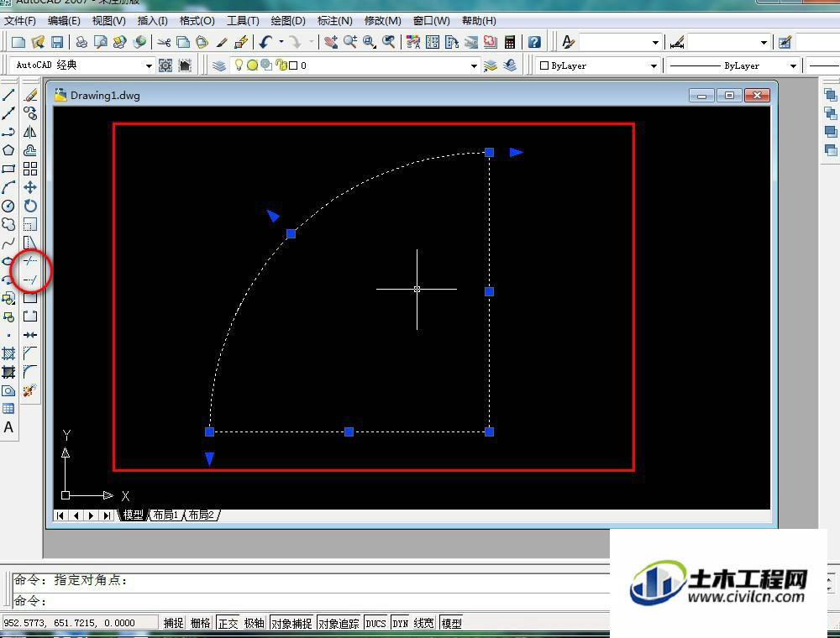Select the Erase modify tool
Image resolution: width=840 pixels, height=638 pixels.
pyautogui.click(x=30, y=95)
